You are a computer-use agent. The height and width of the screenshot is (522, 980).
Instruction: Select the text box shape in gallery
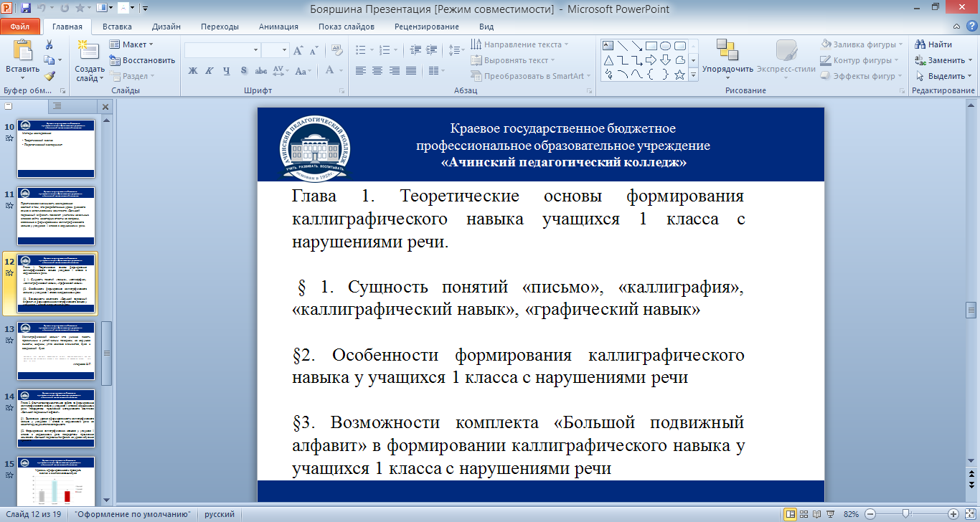click(608, 45)
